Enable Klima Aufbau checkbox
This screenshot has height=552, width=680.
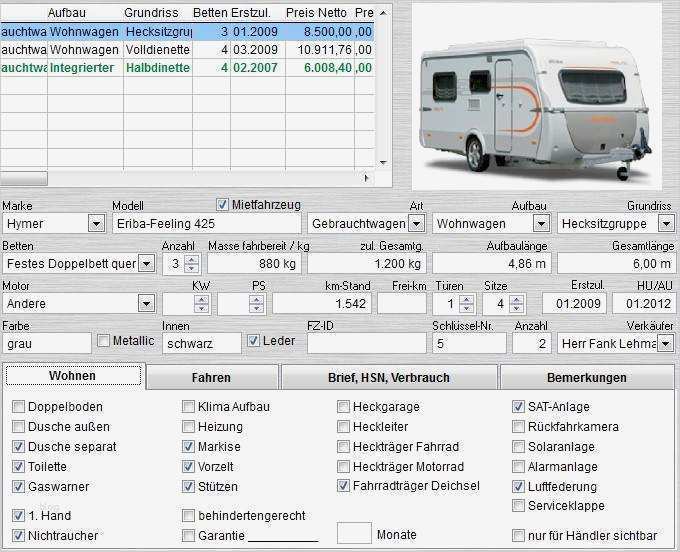click(x=188, y=407)
